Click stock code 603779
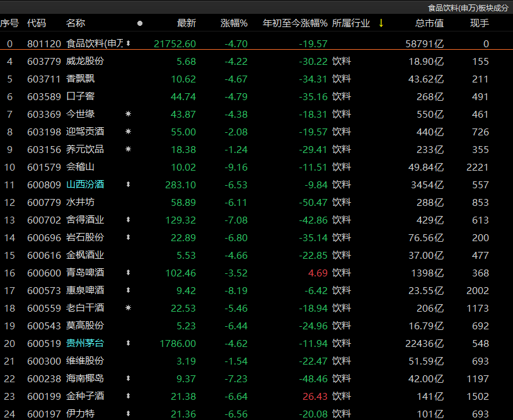The width and height of the screenshot is (513, 420). pos(44,62)
